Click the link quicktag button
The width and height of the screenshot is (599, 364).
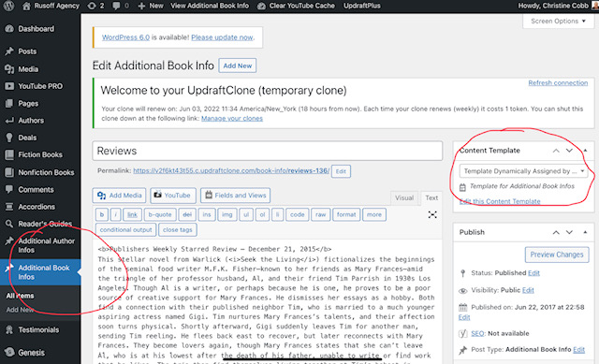132,214
